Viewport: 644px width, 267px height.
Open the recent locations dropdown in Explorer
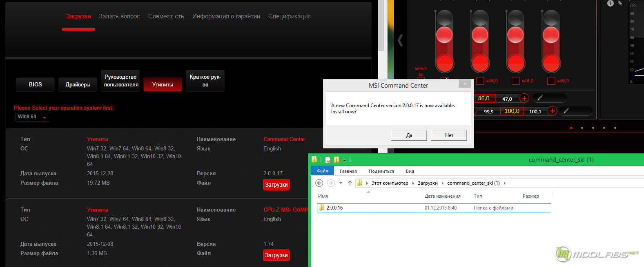(x=341, y=183)
